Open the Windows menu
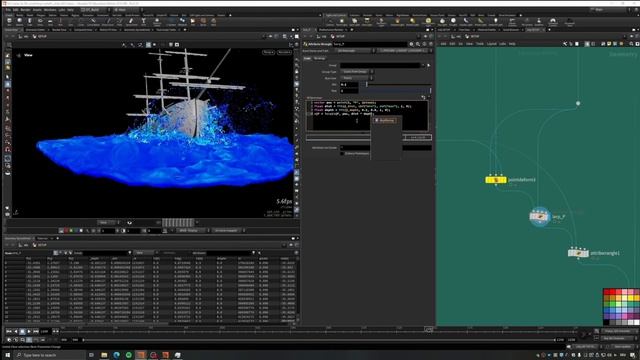Image resolution: width=640 pixels, height=360 pixels. tap(50, 9)
